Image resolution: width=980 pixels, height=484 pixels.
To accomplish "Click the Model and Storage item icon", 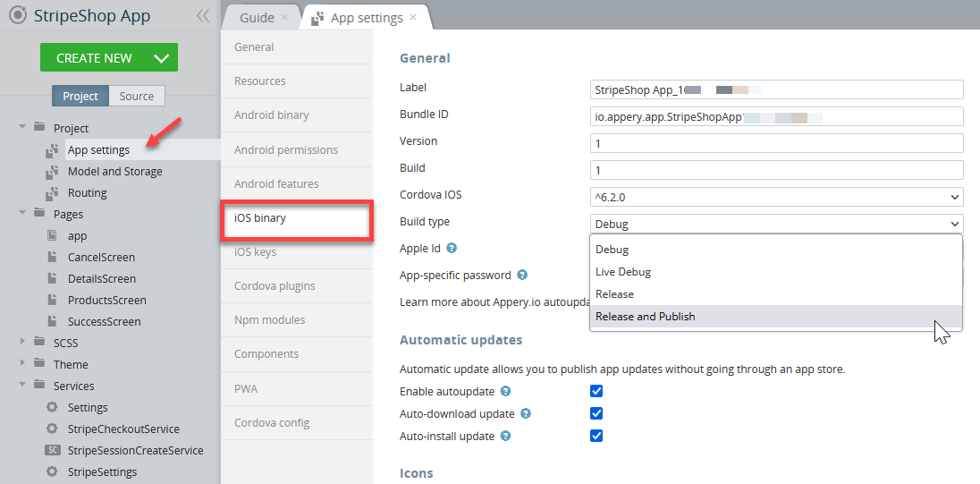I will [53, 172].
